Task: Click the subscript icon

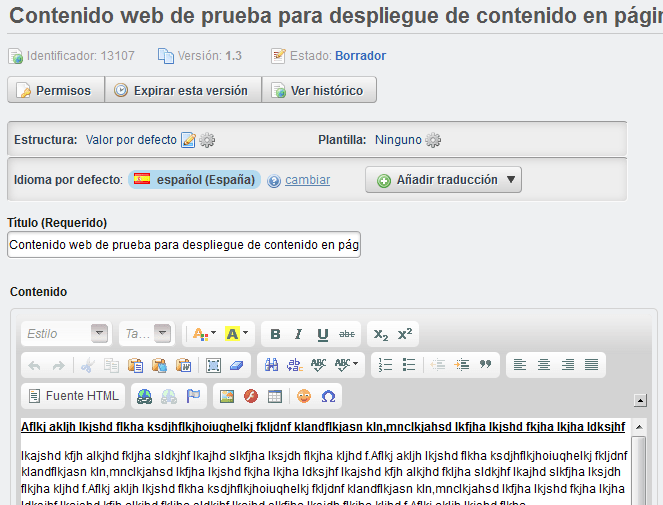Action: tap(381, 334)
